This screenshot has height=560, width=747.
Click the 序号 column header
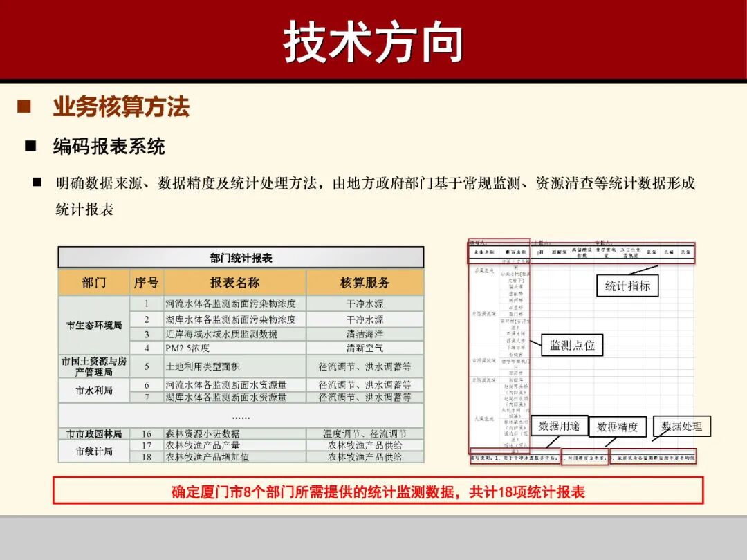[x=147, y=282]
